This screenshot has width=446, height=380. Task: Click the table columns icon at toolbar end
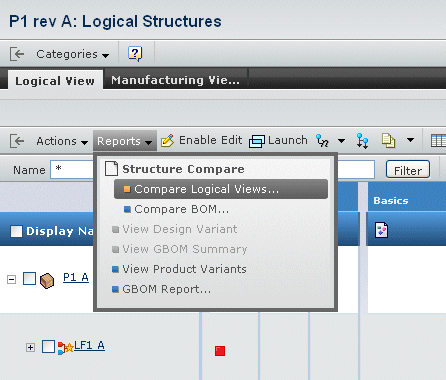pos(438,141)
